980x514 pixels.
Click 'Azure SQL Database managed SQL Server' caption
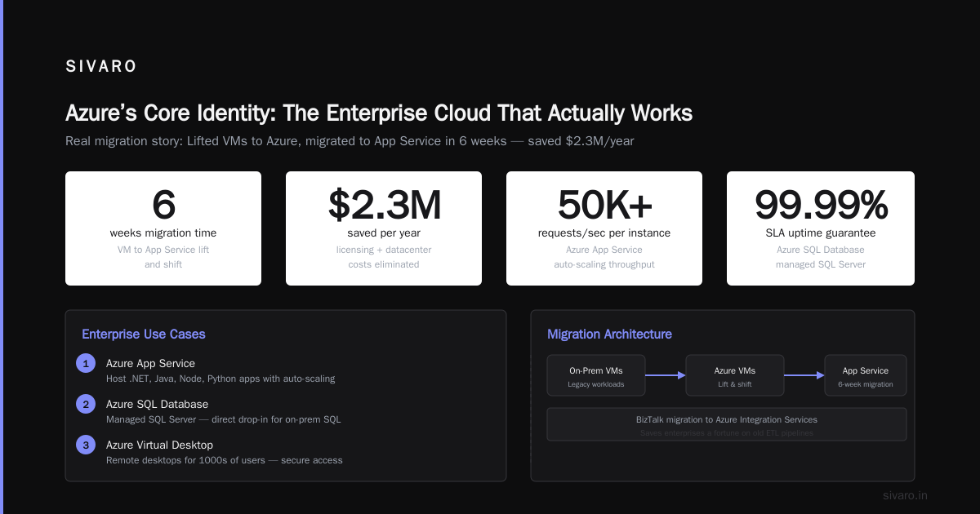pyautogui.click(x=821, y=257)
